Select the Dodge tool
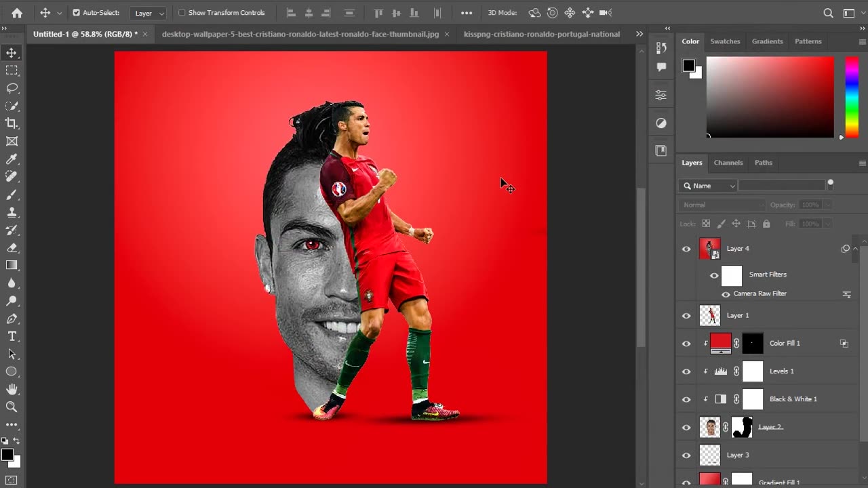The width and height of the screenshot is (868, 488). 12,301
